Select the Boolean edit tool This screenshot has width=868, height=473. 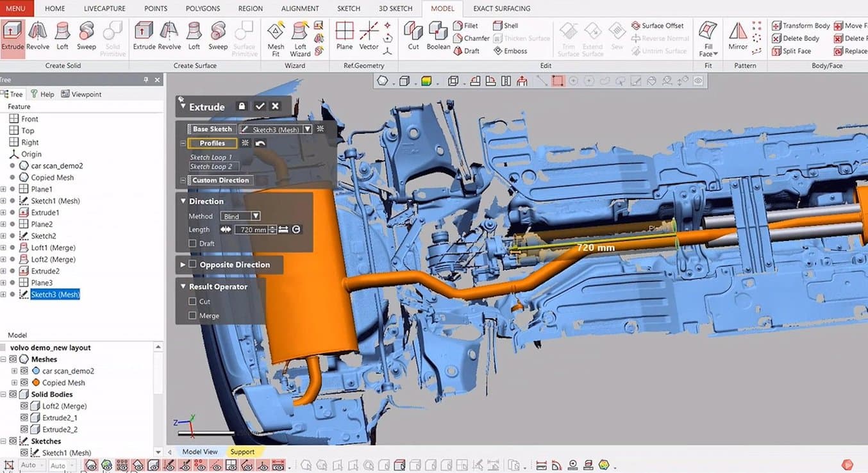(x=438, y=36)
